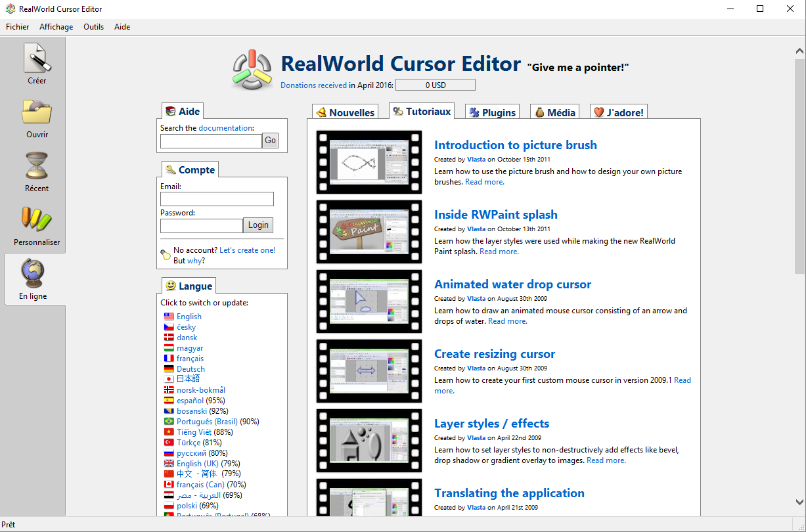
Task: Open the Nouvelles tab
Action: (x=344, y=111)
